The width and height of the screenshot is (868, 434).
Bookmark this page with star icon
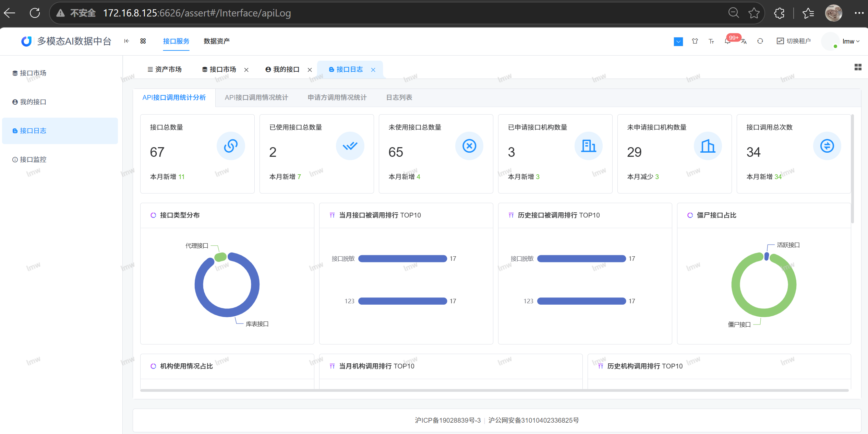tap(754, 13)
